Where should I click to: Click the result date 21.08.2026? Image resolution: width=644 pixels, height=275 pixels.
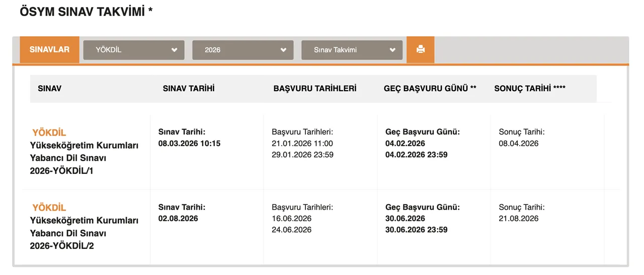519,219
